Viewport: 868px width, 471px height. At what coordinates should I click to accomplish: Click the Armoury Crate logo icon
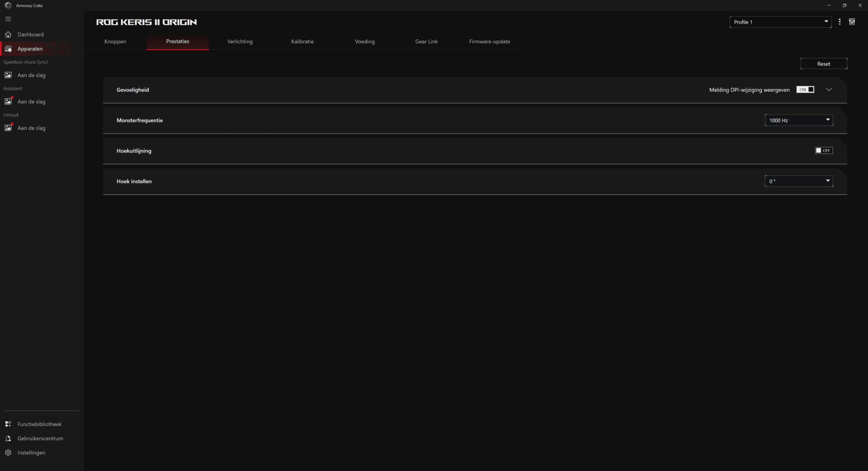point(8,5)
